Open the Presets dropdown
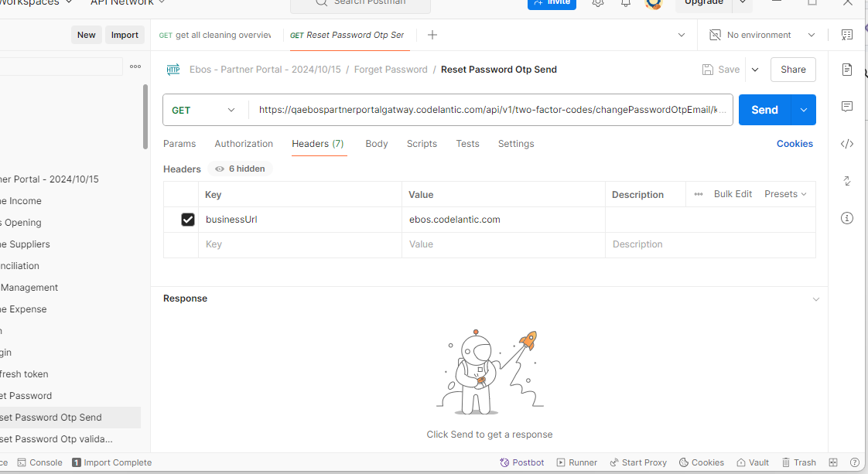 click(785, 194)
